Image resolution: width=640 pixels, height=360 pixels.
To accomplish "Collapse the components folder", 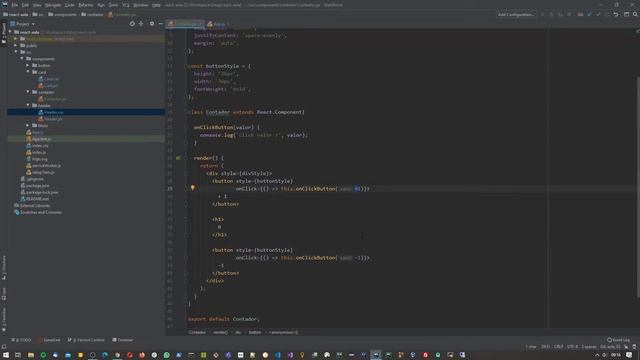I will tap(22, 59).
